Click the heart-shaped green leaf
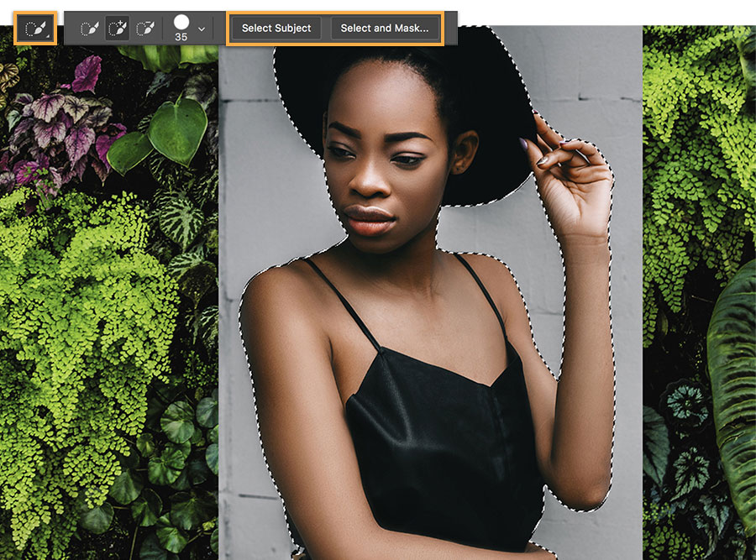The width and height of the screenshot is (756, 560). pyautogui.click(x=177, y=130)
